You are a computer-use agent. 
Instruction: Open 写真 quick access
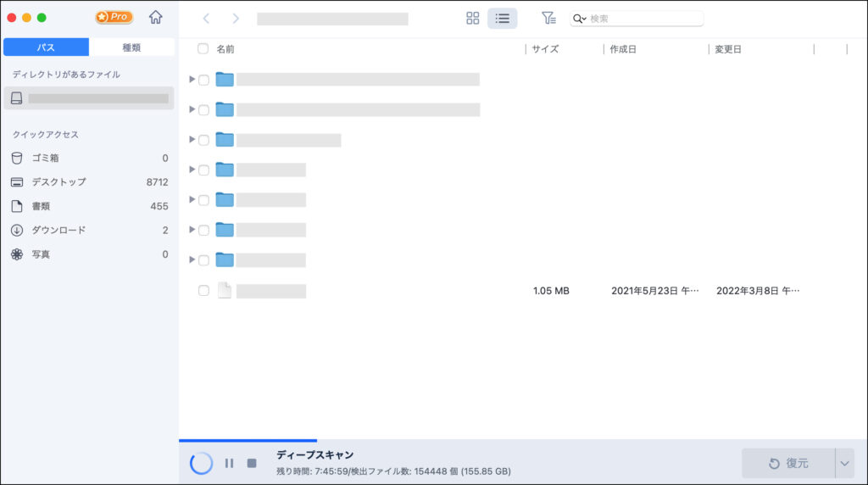click(x=88, y=254)
